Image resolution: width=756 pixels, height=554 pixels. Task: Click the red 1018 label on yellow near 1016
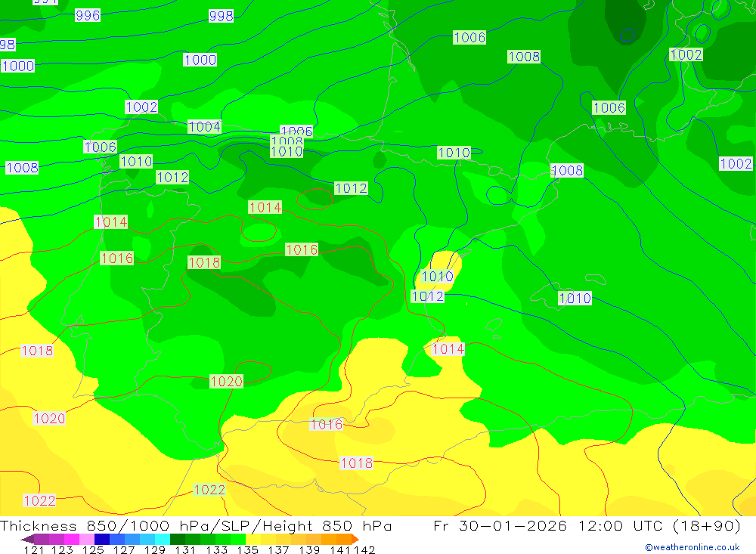point(357,463)
